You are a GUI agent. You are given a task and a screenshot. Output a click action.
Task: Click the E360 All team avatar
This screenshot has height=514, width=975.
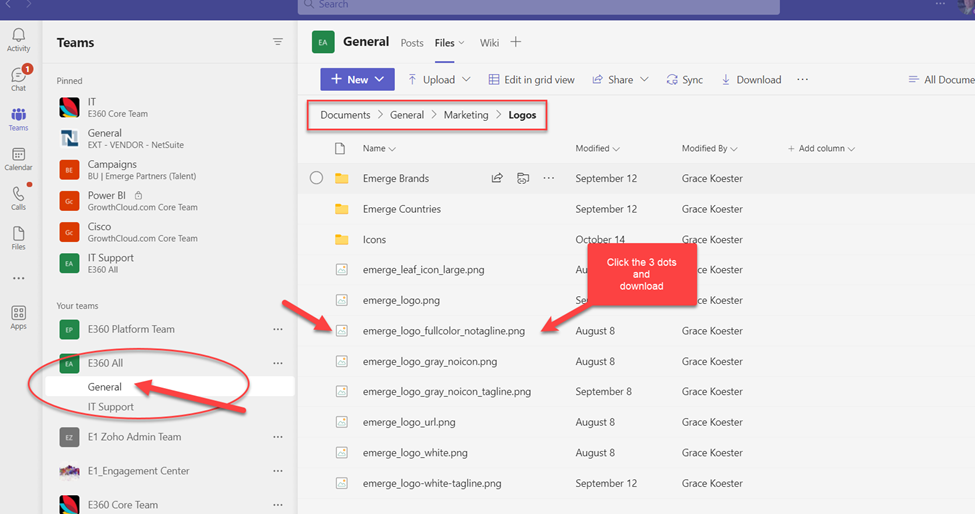(x=69, y=363)
